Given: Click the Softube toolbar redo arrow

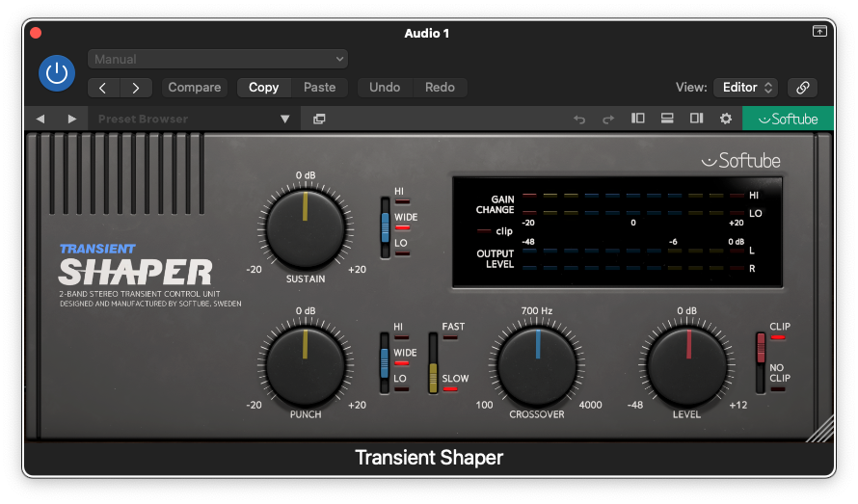Looking at the screenshot, I should coord(608,119).
